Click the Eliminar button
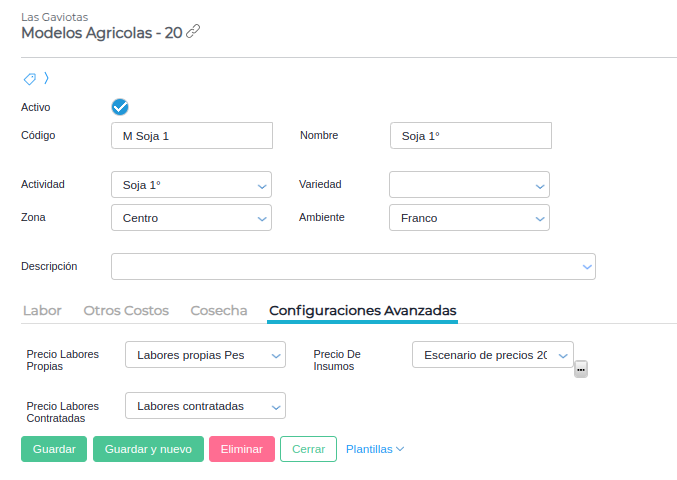The height and width of the screenshot is (480, 677). (x=241, y=449)
